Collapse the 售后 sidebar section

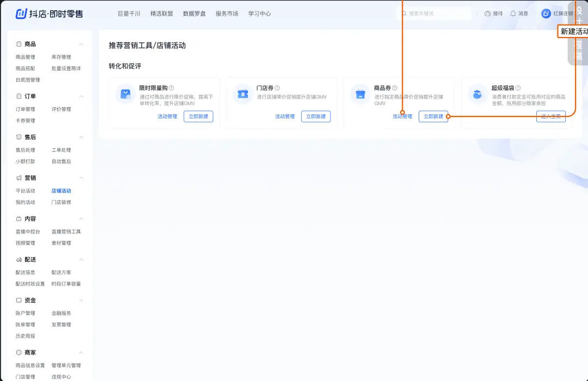tap(81, 137)
